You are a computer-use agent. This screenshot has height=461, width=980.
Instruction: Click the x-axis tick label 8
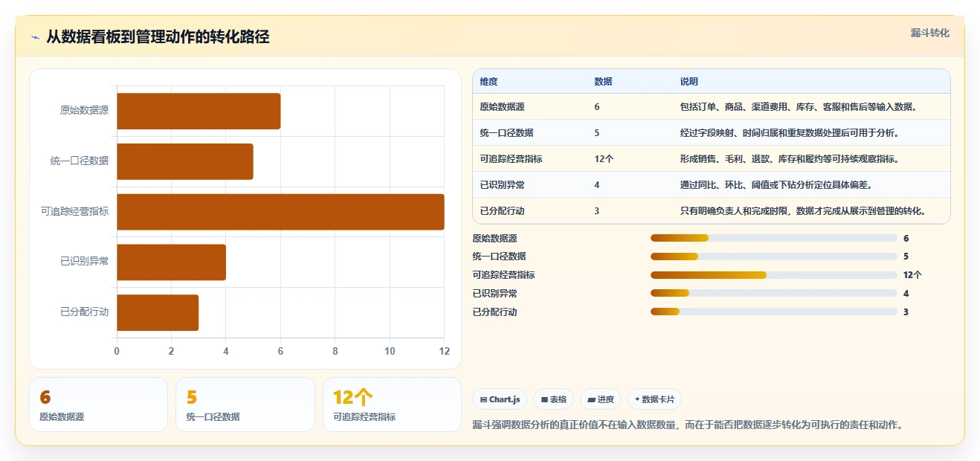tap(335, 351)
